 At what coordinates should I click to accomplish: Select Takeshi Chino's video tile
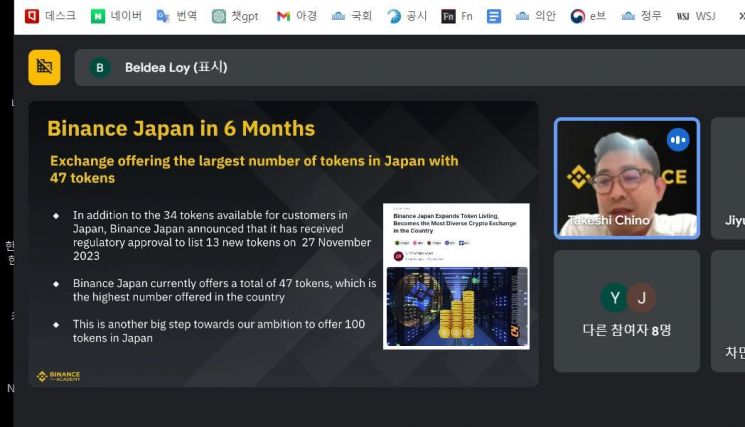click(627, 180)
